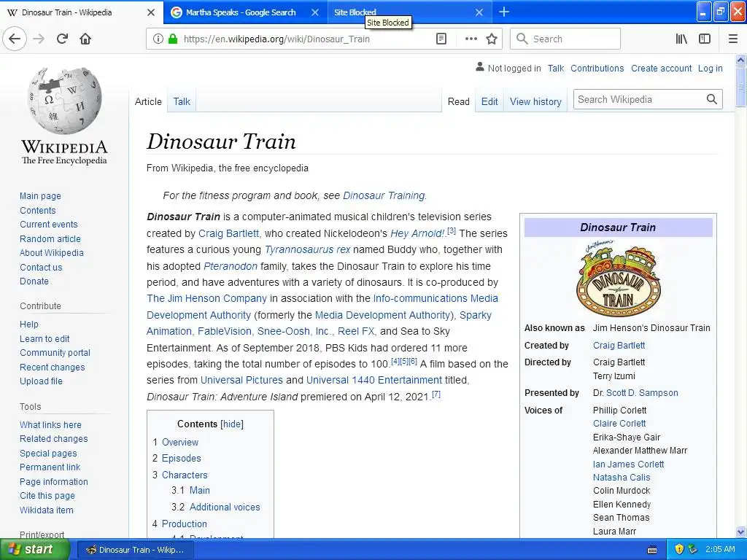Click scrollbar down arrow

click(740, 532)
